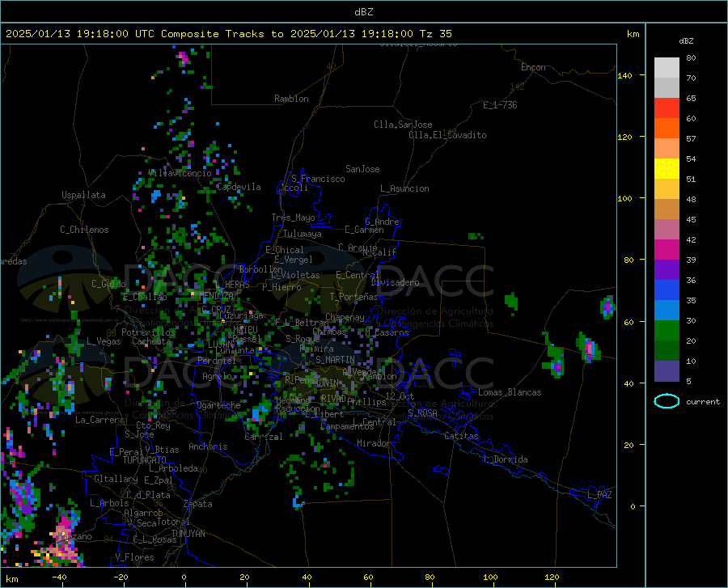The width and height of the screenshot is (728, 588).
Task: Click the SanJose place label
Action: point(362,169)
